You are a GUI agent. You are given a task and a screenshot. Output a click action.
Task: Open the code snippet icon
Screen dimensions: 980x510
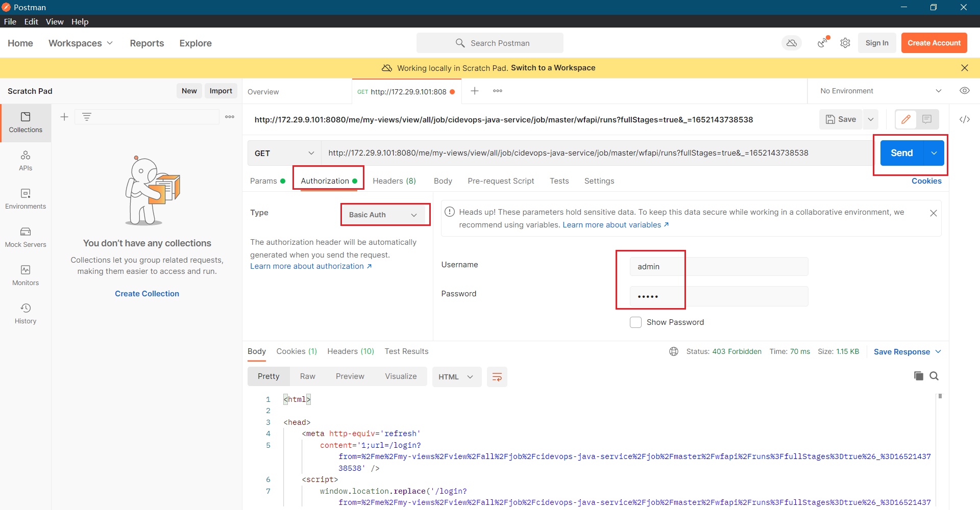965,119
